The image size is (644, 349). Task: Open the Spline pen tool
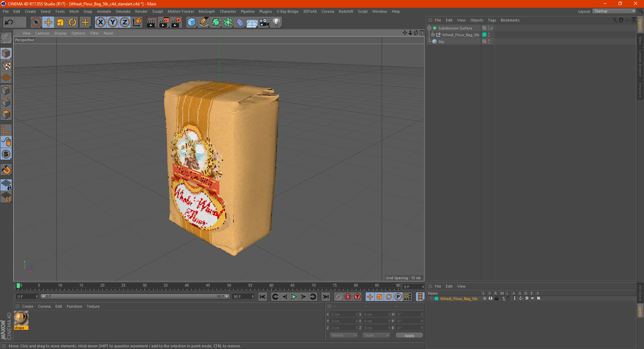204,22
